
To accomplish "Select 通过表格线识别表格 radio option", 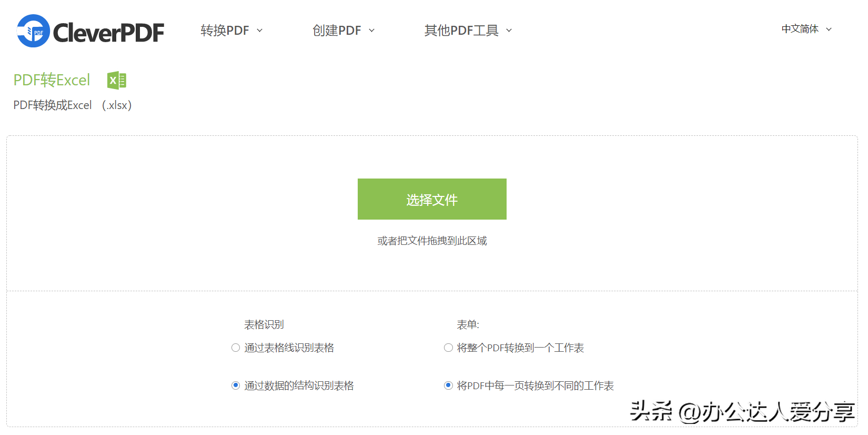I will tap(236, 348).
